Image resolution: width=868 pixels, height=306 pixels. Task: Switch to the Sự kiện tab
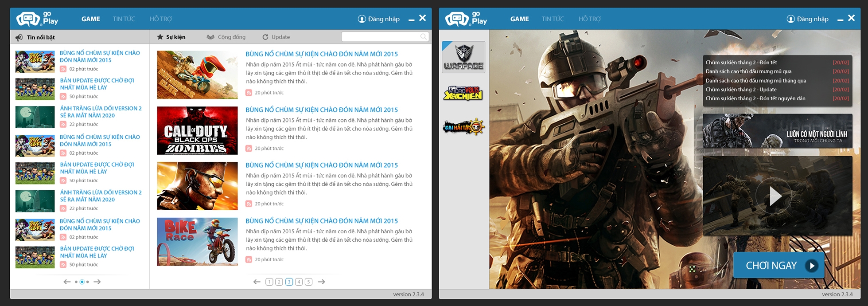(x=171, y=37)
